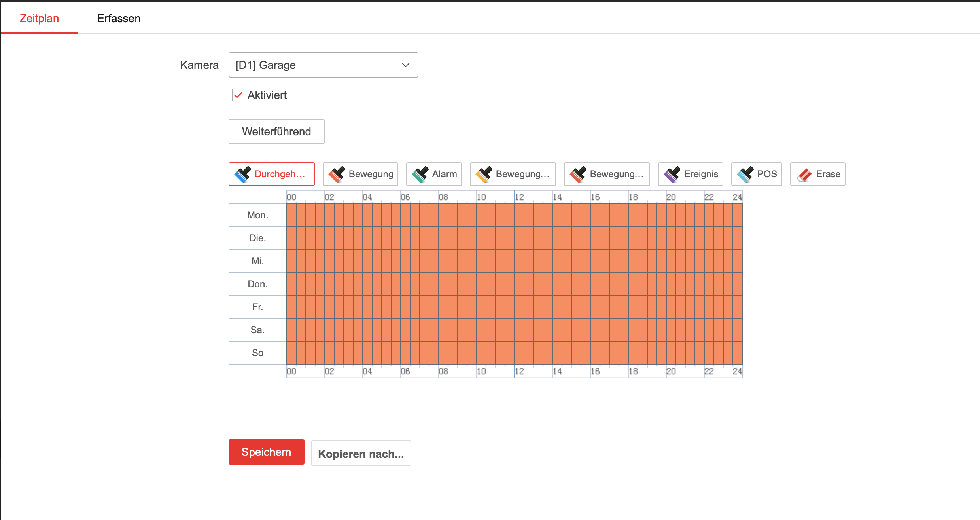The image size is (980, 520).
Task: Uncheck the Aktiviert checkbox
Action: pos(238,95)
